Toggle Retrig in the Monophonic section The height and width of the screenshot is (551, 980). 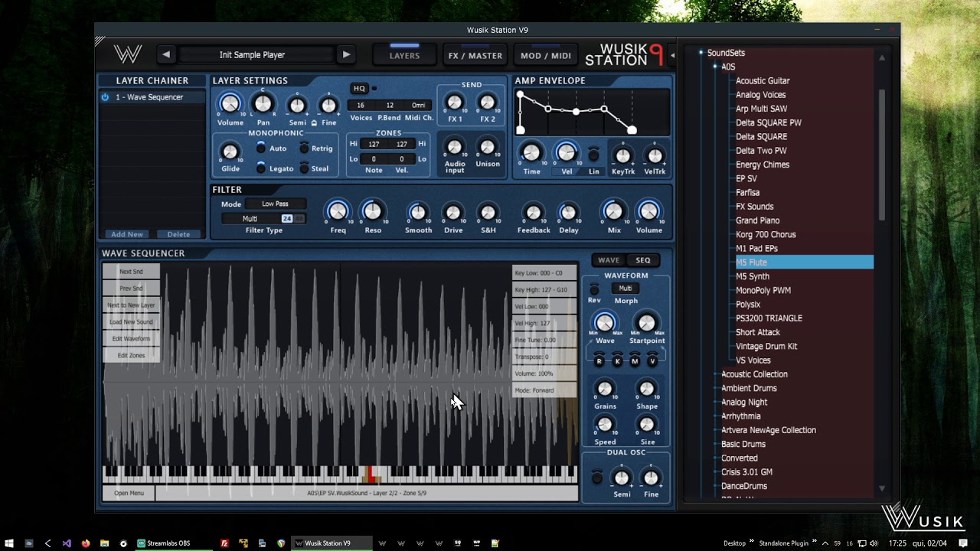[x=304, y=148]
